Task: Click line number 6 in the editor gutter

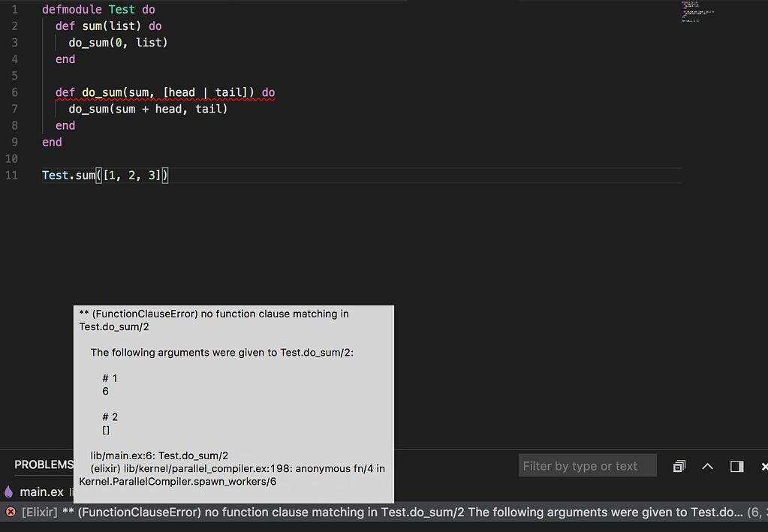Action: click(11, 92)
